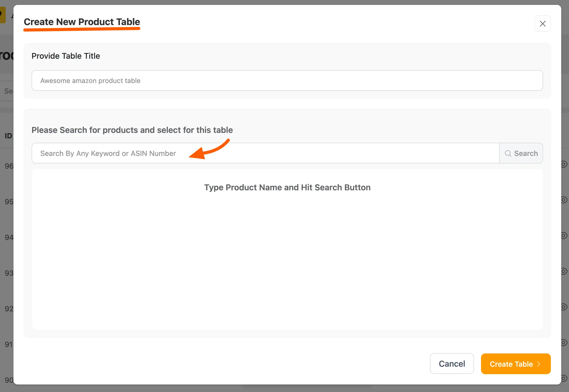Click the eye icon for row 96
569x392 pixels.
[564, 164]
